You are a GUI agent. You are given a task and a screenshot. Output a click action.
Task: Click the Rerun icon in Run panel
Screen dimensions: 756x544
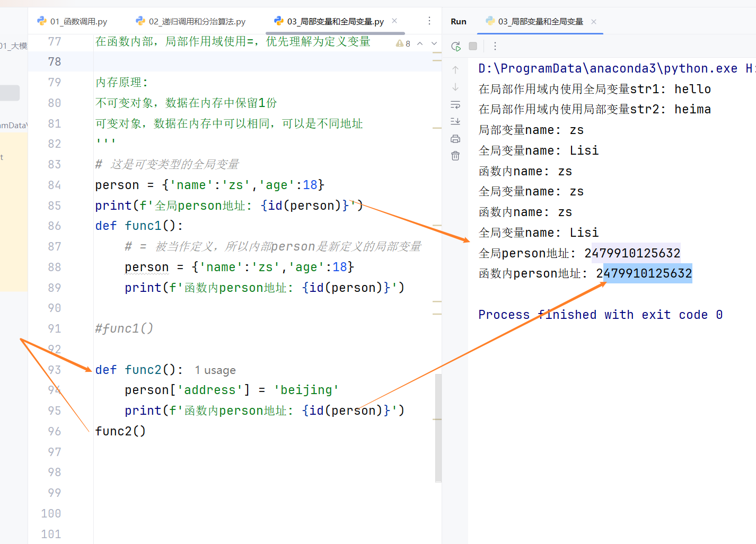(455, 46)
